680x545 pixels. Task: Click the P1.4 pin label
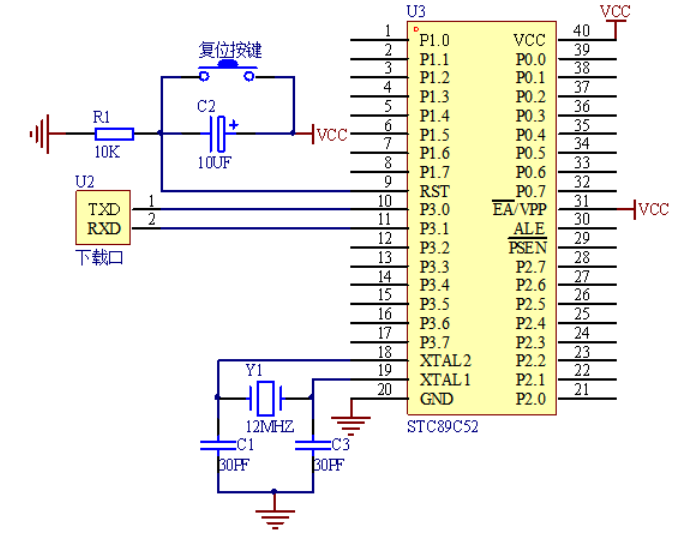(x=435, y=116)
